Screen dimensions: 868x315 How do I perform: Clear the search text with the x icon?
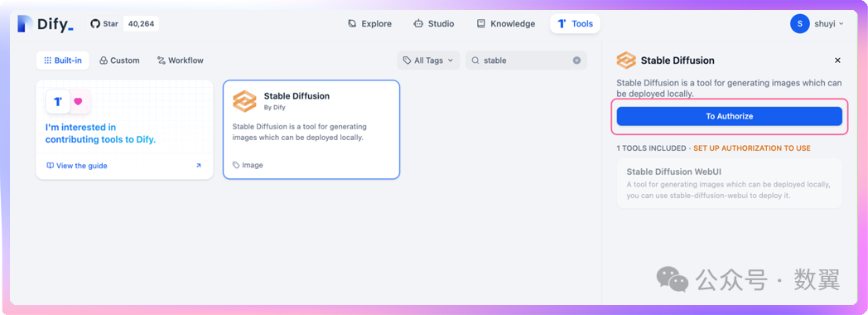[x=576, y=61]
